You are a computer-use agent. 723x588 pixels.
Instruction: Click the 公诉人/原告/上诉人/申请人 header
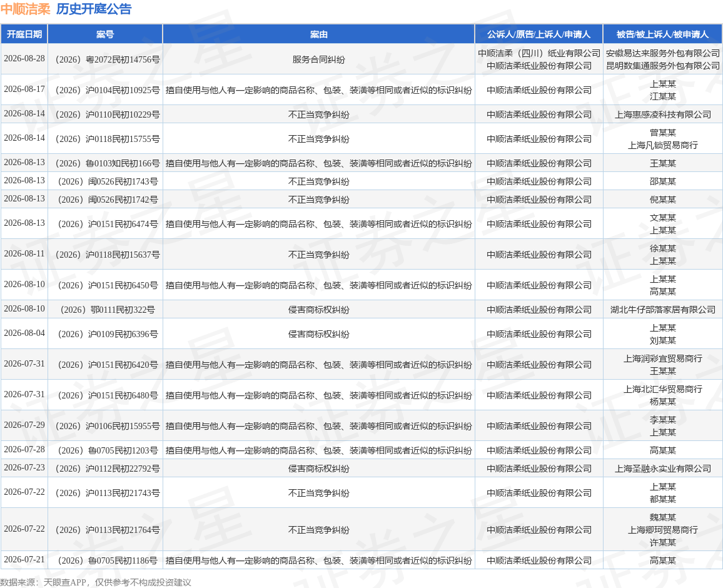(538, 34)
